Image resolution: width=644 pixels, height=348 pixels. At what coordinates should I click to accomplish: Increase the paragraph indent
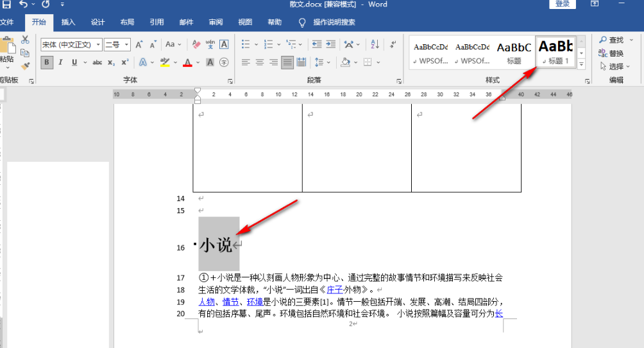(x=330, y=44)
